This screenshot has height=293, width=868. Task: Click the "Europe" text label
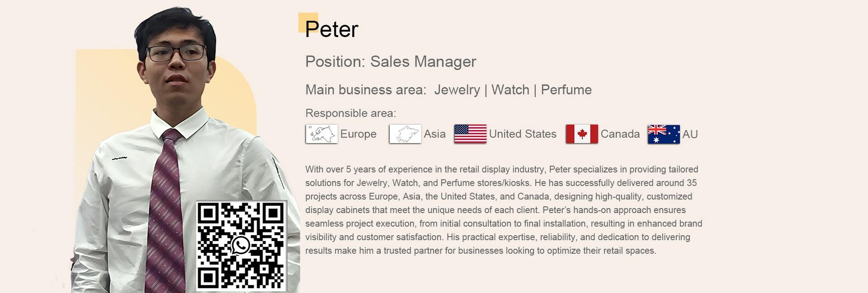(x=358, y=134)
